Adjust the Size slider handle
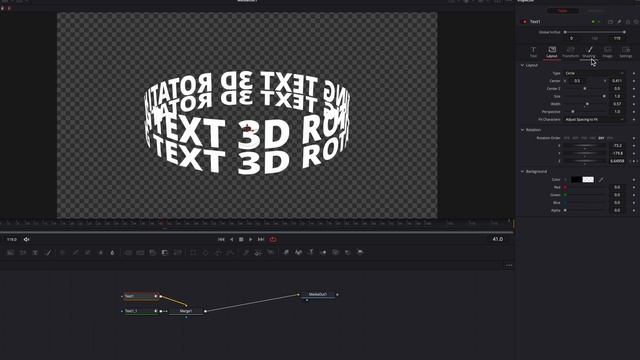640x360 pixels. point(604,96)
